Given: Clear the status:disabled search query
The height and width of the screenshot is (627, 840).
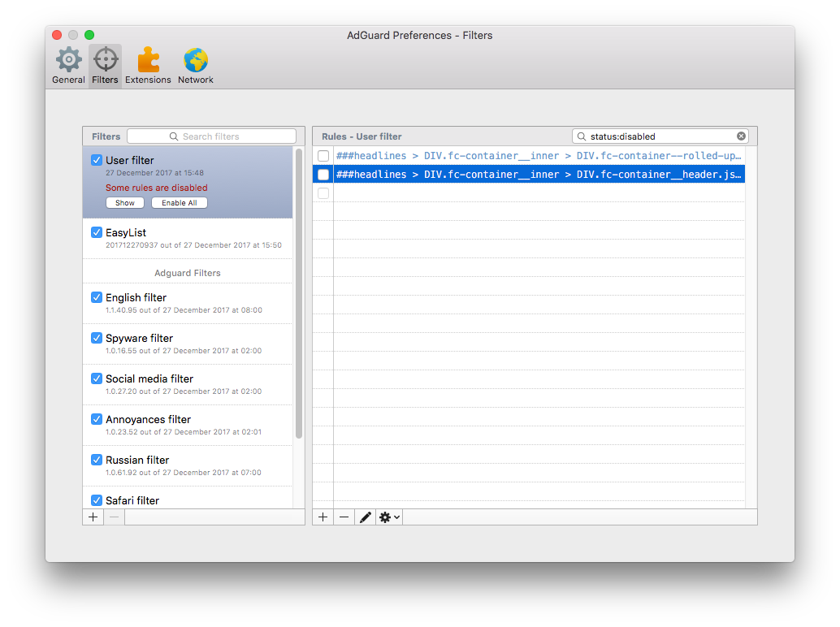Looking at the screenshot, I should coord(741,136).
